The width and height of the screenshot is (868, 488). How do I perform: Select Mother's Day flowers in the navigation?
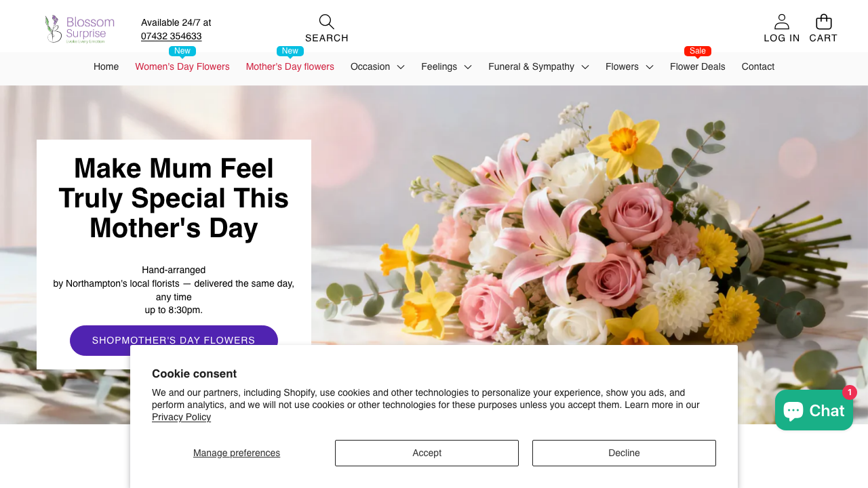(290, 66)
